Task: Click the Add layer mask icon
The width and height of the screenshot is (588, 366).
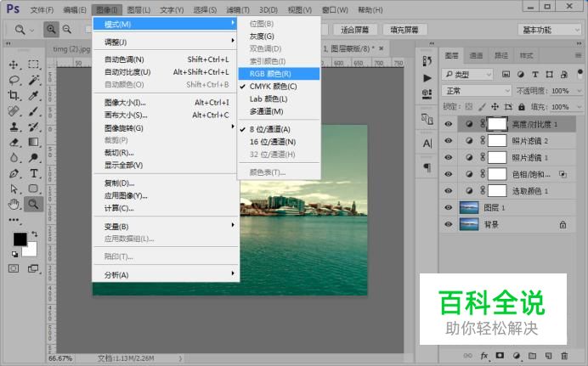Action: (500, 356)
